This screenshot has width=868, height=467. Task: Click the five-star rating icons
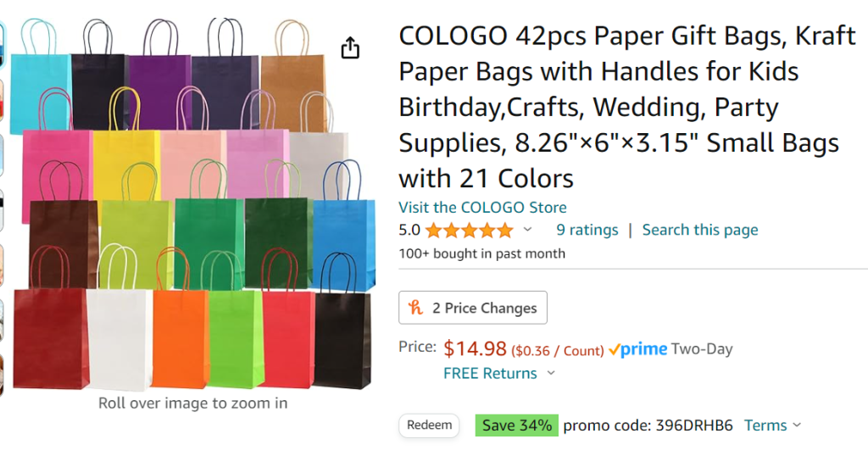click(x=469, y=231)
